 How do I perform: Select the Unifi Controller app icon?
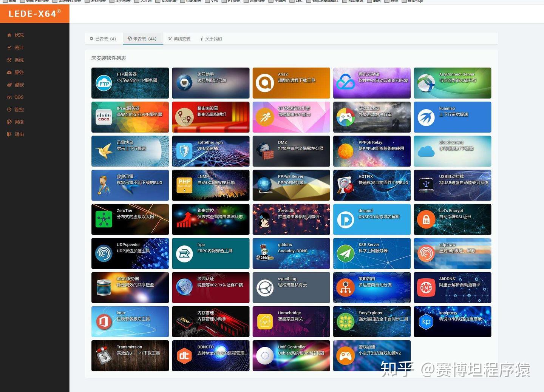(x=264, y=355)
